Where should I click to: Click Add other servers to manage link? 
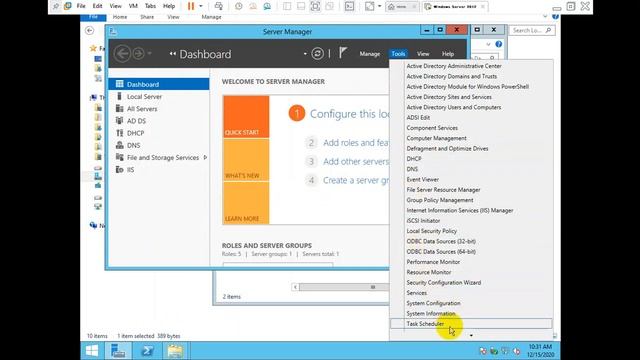[x=356, y=162]
